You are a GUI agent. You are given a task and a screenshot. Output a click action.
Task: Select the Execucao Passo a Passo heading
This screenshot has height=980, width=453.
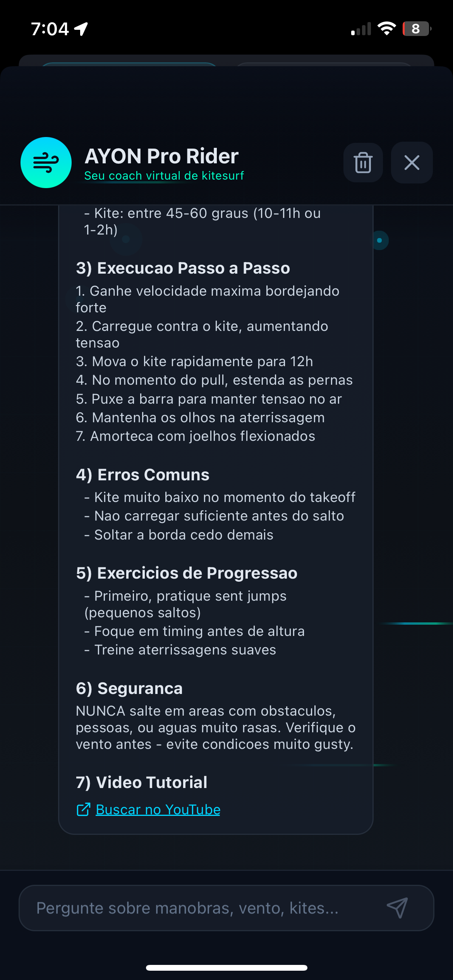coord(183,268)
